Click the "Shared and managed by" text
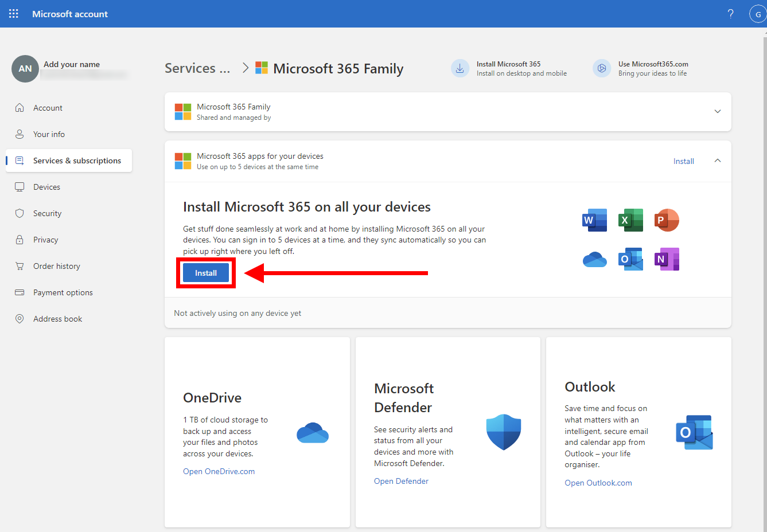 [234, 118]
